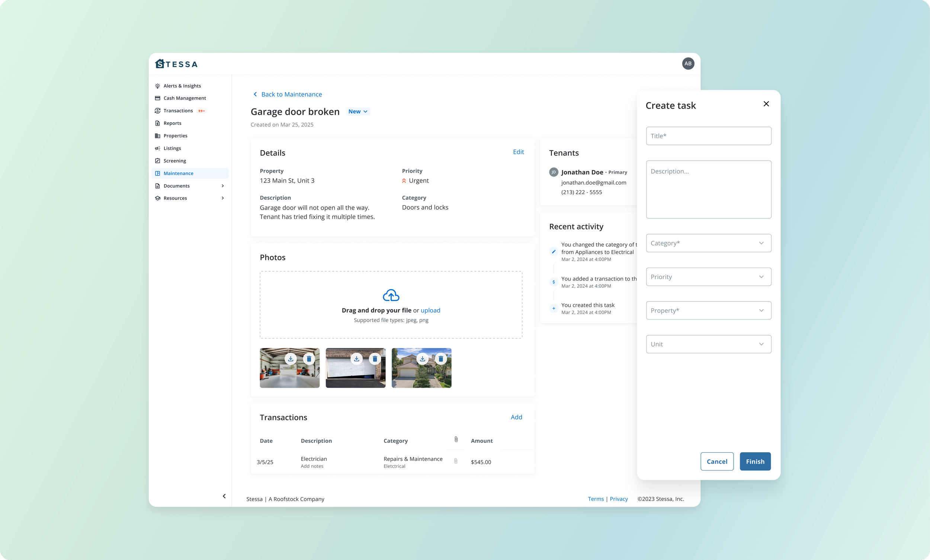Expand the Documents sidebar submenu
This screenshot has height=560, width=930.
click(x=223, y=186)
